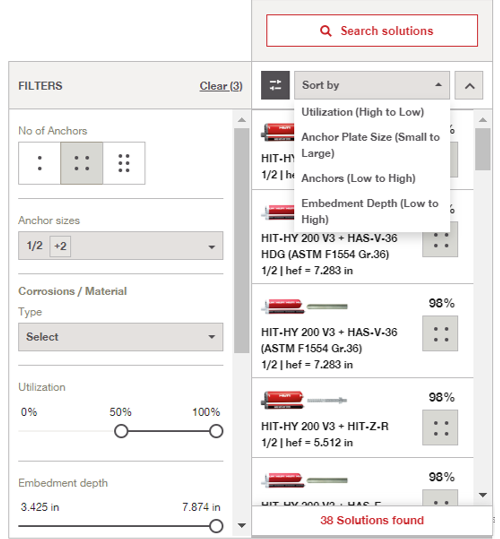Choose Embedment Depth (Low to High) sorting
The width and height of the screenshot is (500, 539).
pyautogui.click(x=370, y=211)
